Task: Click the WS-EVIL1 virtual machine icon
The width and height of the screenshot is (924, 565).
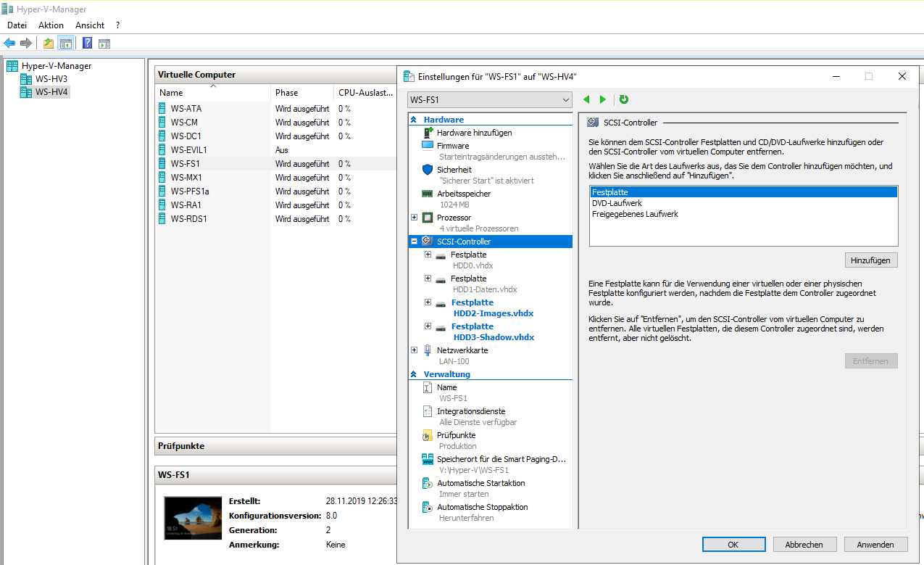Action: coord(162,150)
